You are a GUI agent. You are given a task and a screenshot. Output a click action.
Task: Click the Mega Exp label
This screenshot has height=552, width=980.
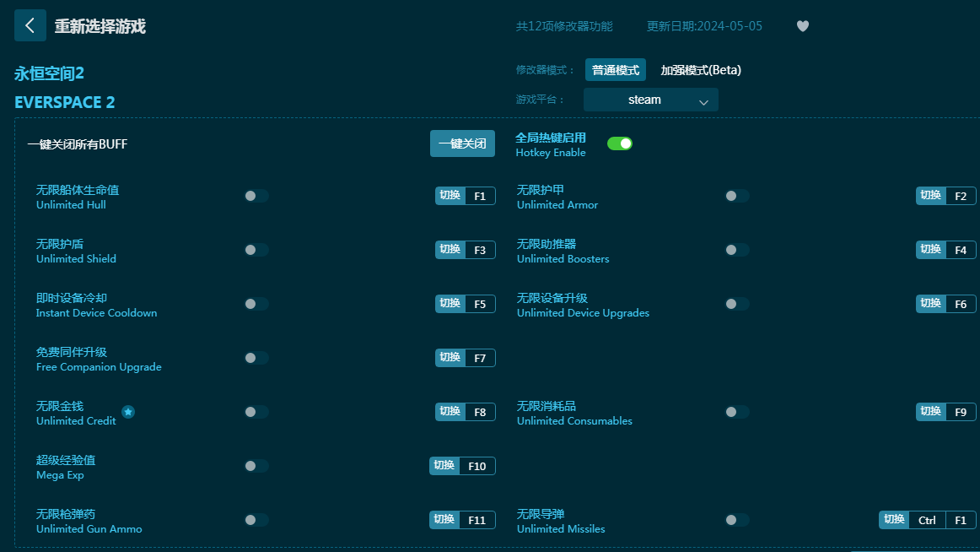click(60, 475)
